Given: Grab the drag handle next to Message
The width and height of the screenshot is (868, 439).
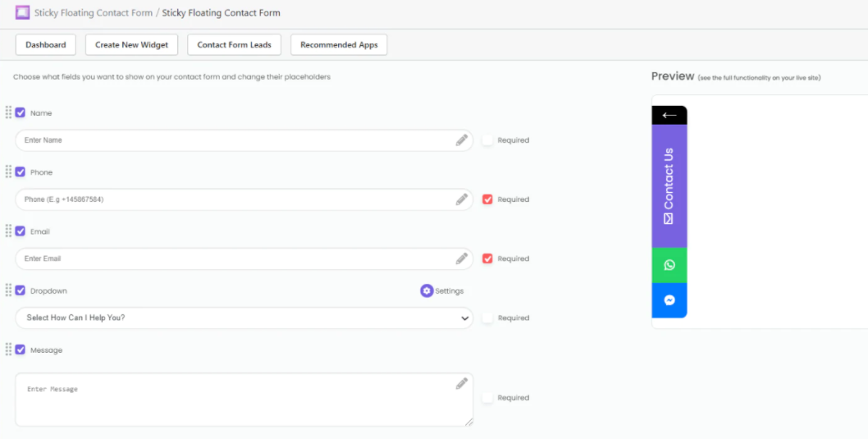Looking at the screenshot, I should [x=8, y=350].
